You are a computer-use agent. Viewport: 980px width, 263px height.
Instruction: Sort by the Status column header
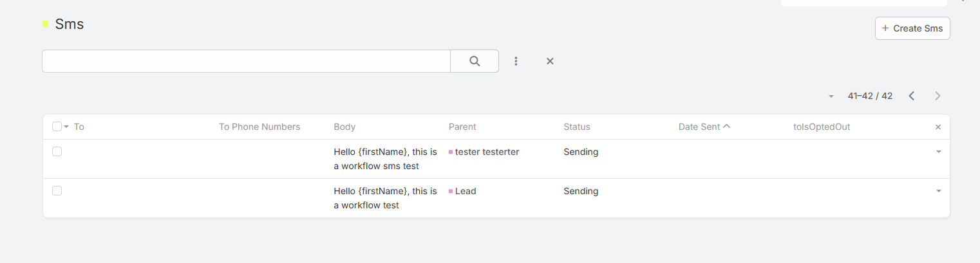click(577, 127)
